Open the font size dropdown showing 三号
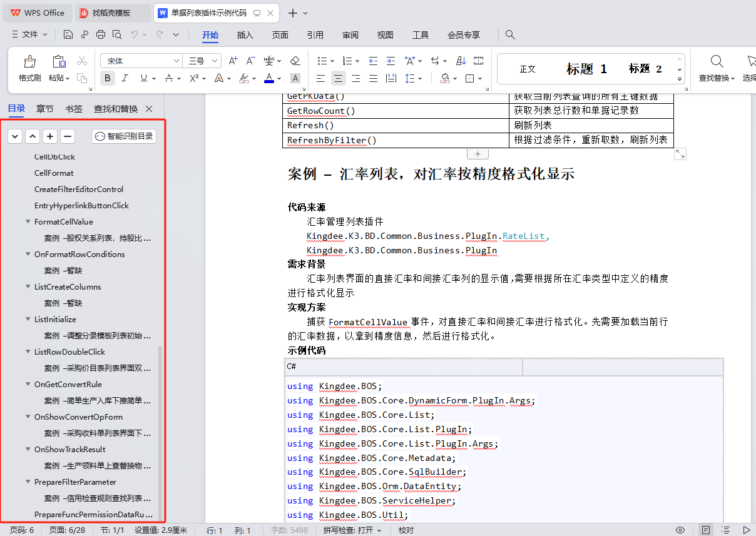The height and width of the screenshot is (536, 756). (x=215, y=61)
